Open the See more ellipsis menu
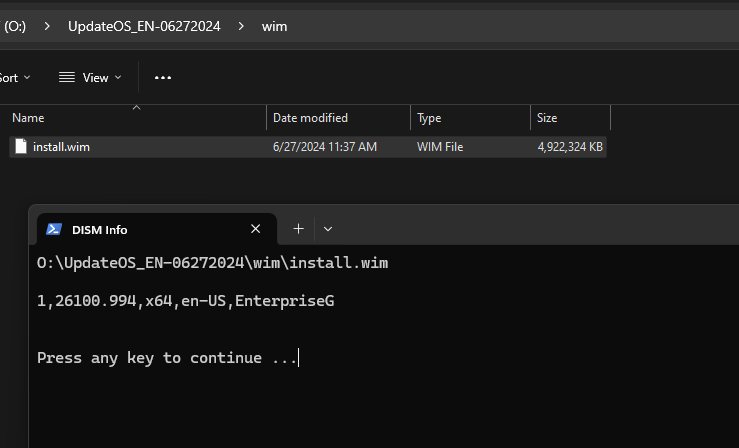This screenshot has width=739, height=448. pos(163,78)
